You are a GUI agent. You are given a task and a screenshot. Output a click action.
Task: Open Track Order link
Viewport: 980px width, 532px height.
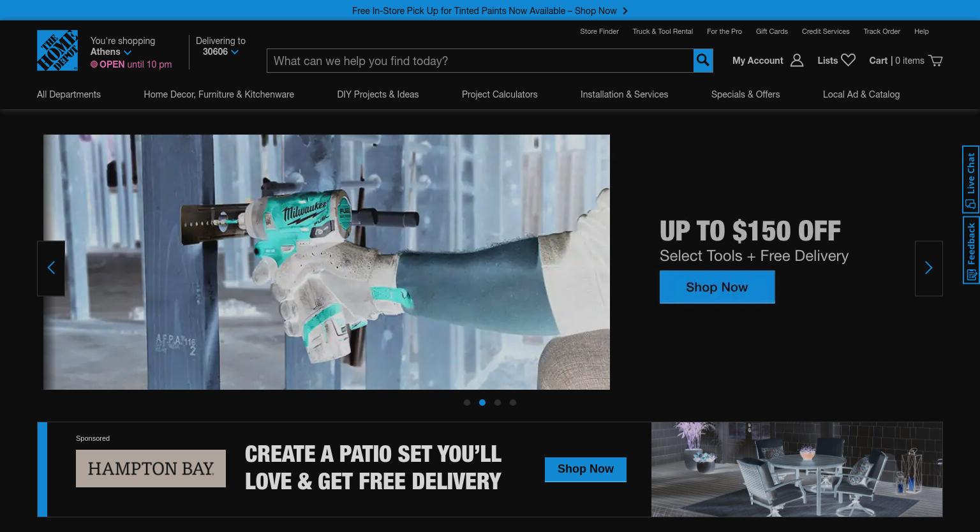pos(882,31)
